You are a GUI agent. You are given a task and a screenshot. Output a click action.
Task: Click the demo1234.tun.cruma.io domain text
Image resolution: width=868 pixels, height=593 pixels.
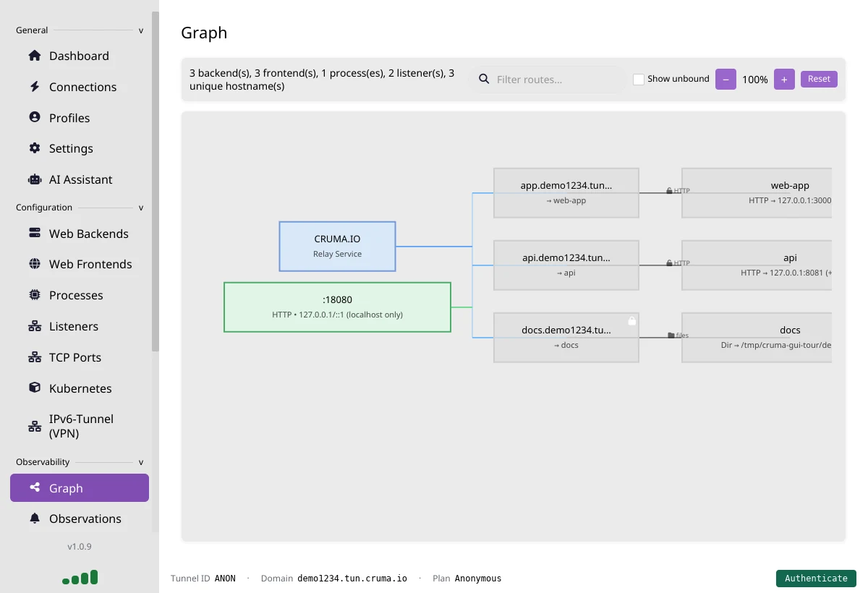[352, 579]
